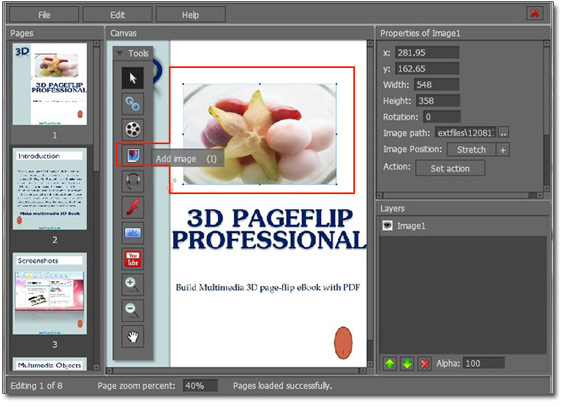This screenshot has height=406, width=564.
Task: Click the zoom in magnifier tool
Action: pyautogui.click(x=133, y=285)
